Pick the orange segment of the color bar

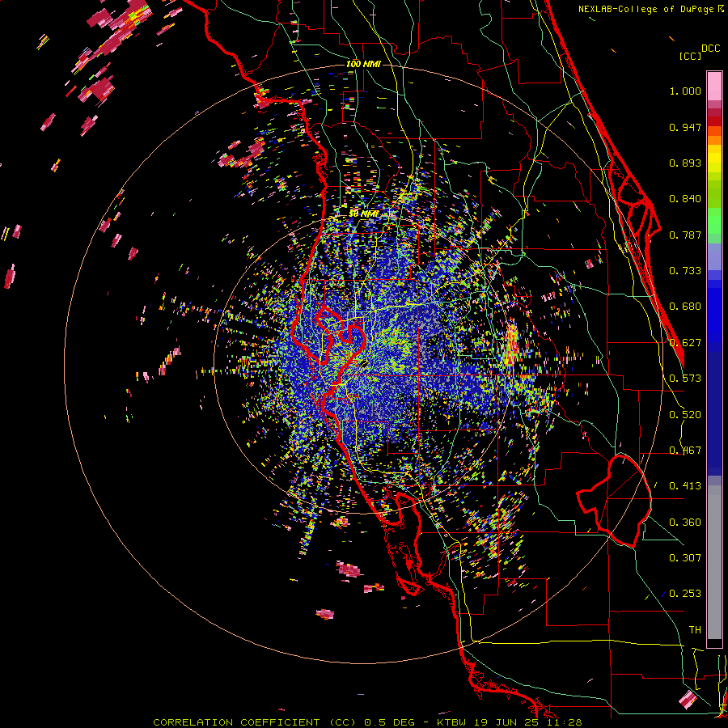[714, 140]
